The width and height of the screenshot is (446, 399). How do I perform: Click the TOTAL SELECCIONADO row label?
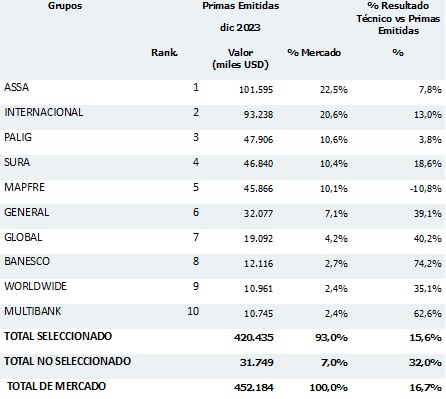(58, 336)
